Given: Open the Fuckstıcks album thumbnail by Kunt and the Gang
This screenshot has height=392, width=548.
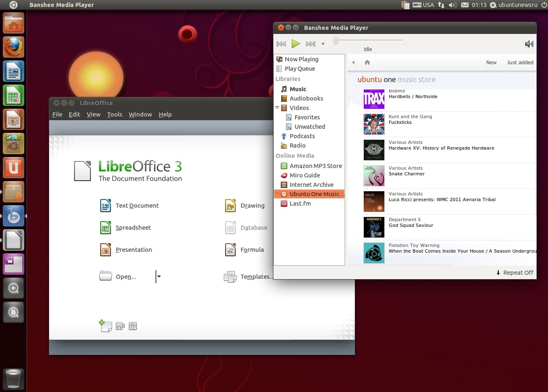Looking at the screenshot, I should pyautogui.click(x=374, y=124).
